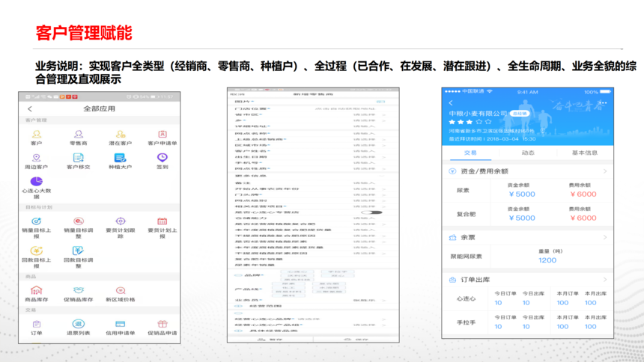The width and height of the screenshot is (644, 362).
Task: Click back arrow on 中粮小麦有限公司 page
Action: point(451,102)
